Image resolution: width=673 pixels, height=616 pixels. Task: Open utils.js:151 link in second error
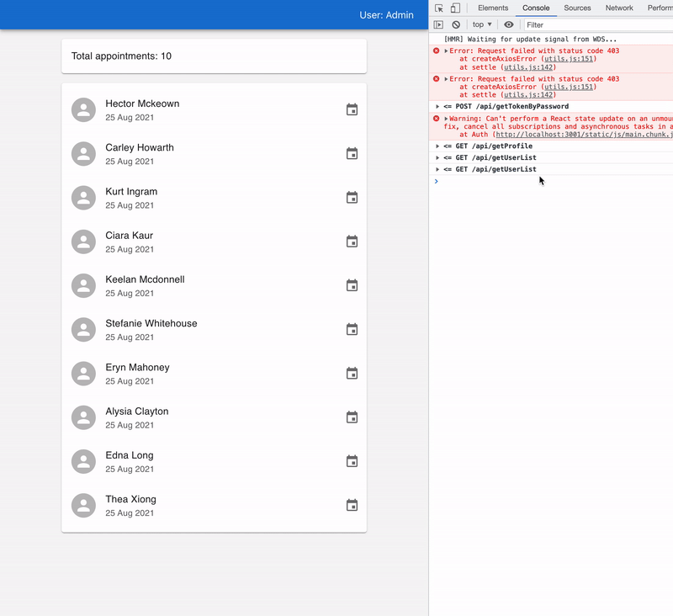click(x=569, y=87)
